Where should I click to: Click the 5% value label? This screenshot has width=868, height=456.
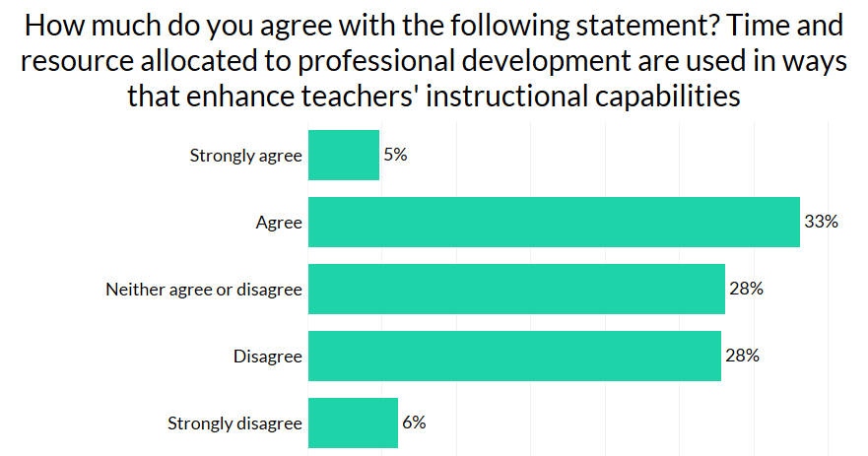[x=395, y=155]
